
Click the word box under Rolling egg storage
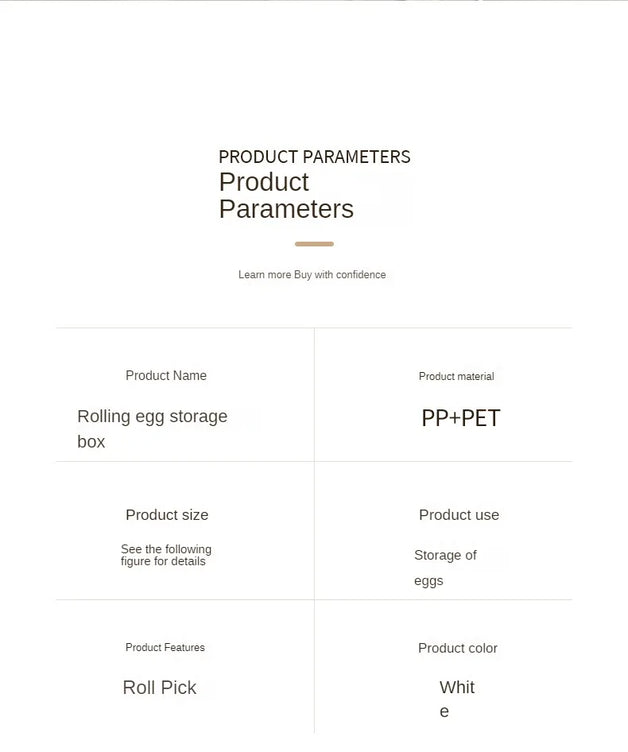pos(91,442)
